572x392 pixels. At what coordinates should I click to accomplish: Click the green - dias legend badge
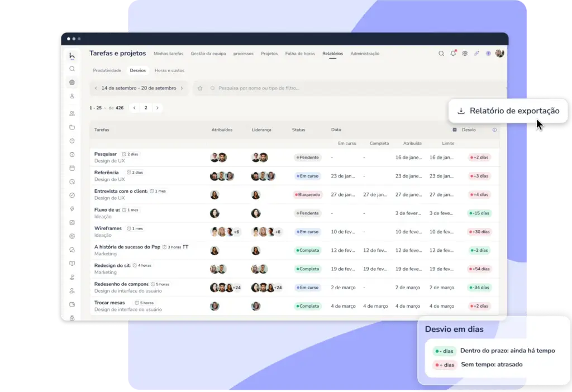tap(444, 351)
